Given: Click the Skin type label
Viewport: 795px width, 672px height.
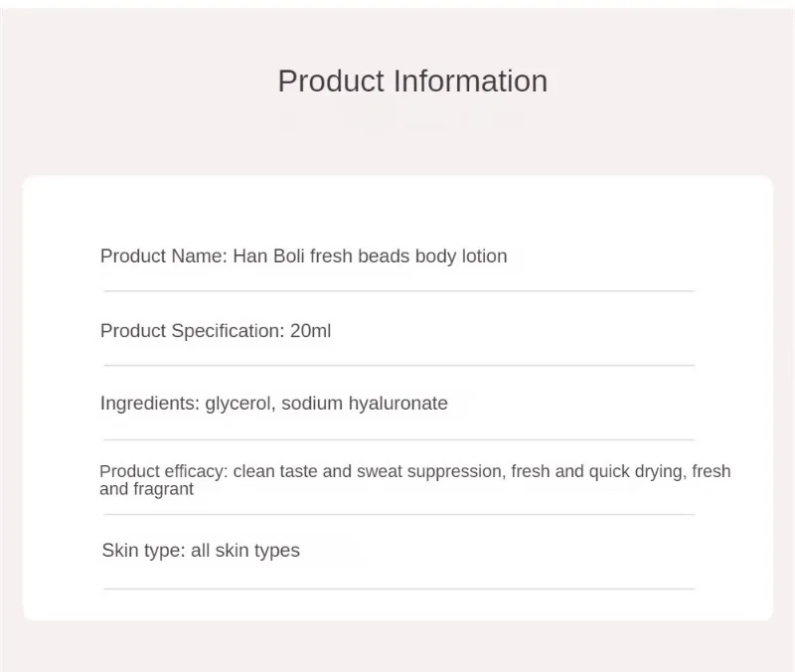Looking at the screenshot, I should point(143,551).
